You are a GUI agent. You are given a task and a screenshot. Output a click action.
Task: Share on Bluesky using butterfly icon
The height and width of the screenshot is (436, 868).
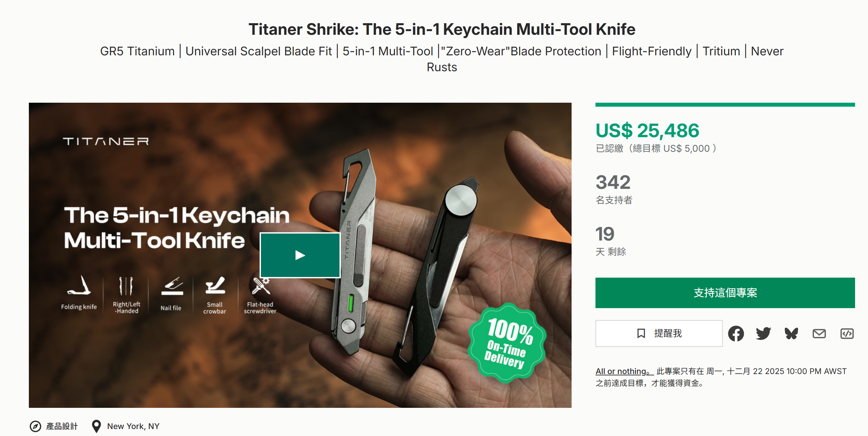pyautogui.click(x=791, y=333)
